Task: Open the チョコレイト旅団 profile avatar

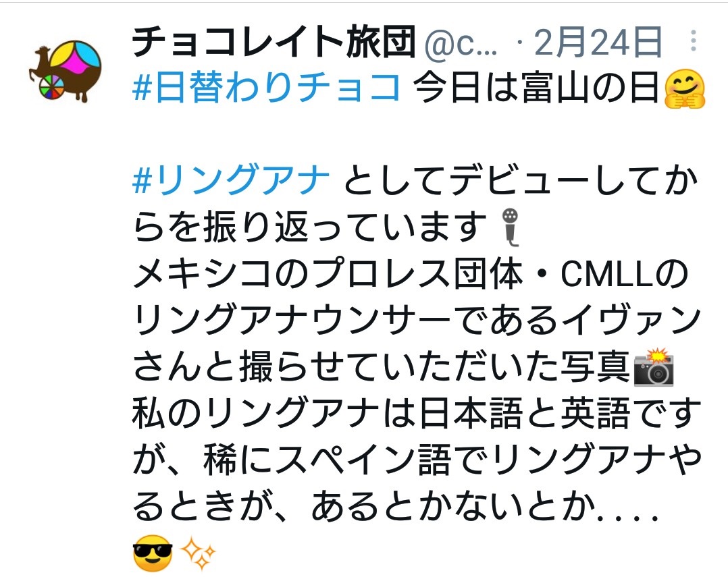Action: 65,70
